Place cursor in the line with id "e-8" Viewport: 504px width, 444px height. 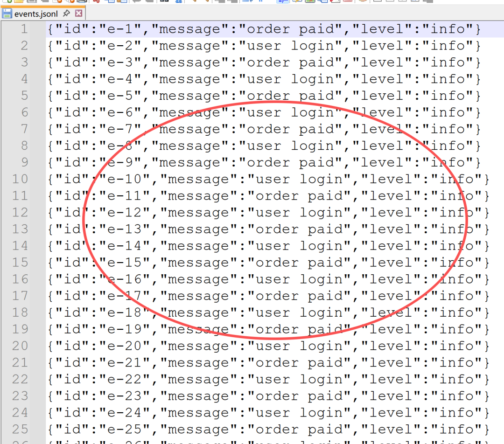pyautogui.click(x=264, y=146)
